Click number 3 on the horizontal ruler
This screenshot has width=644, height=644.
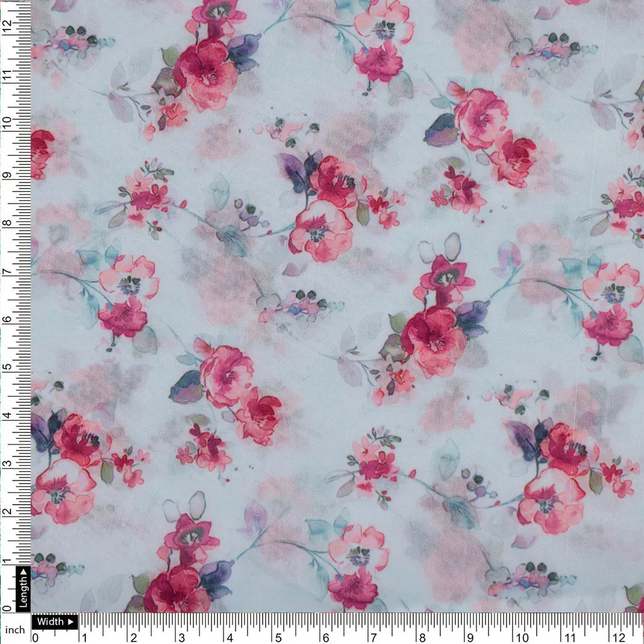182,637
